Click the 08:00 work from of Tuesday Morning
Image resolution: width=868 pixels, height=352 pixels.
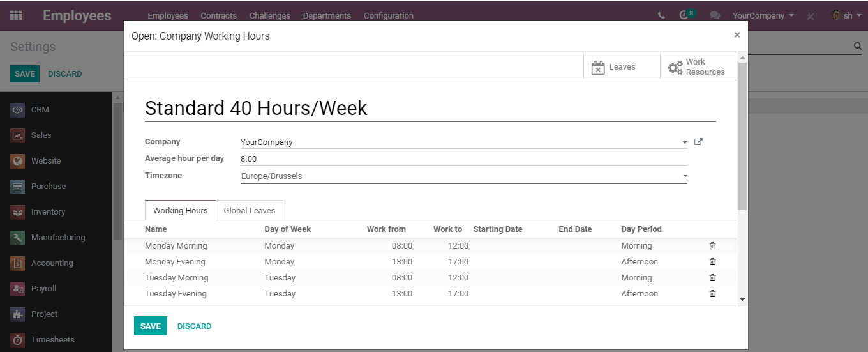click(x=402, y=277)
